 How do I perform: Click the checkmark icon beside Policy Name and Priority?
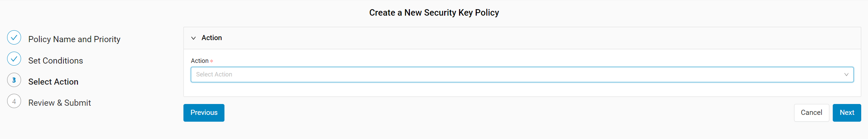14,38
